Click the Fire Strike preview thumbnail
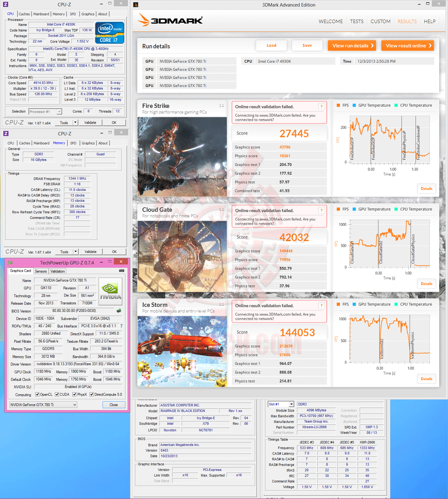This screenshot has width=448, height=499. click(x=182, y=157)
